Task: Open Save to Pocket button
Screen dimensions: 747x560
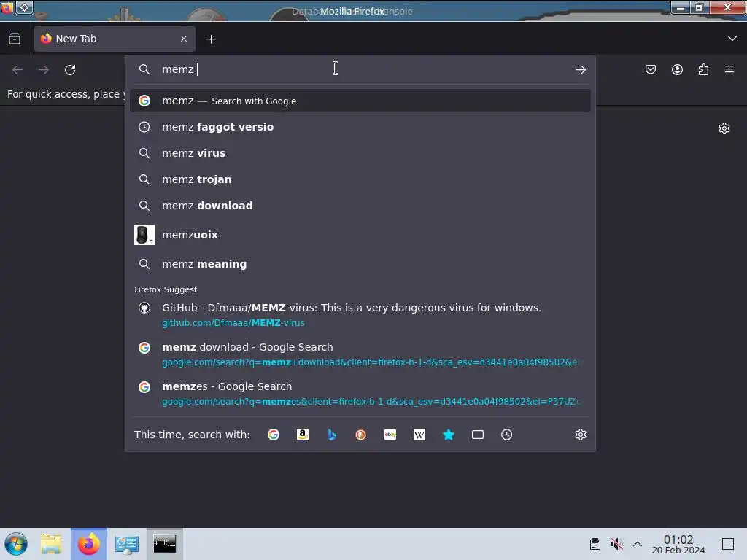Action: point(650,69)
